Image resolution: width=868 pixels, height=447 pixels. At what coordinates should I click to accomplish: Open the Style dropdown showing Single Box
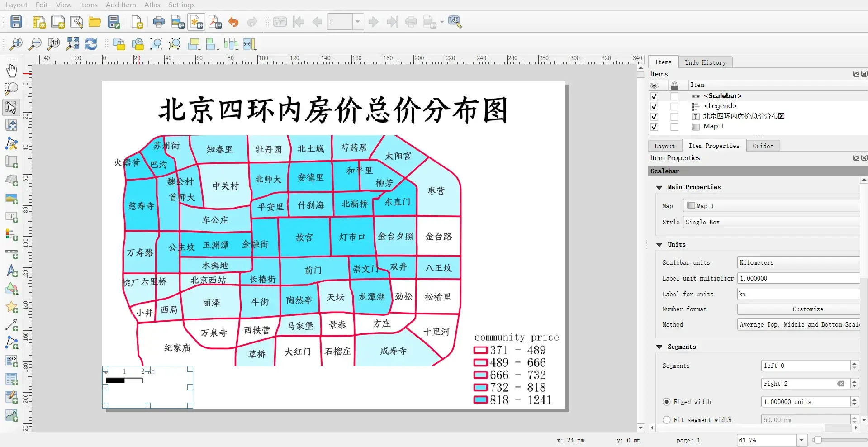click(x=771, y=222)
